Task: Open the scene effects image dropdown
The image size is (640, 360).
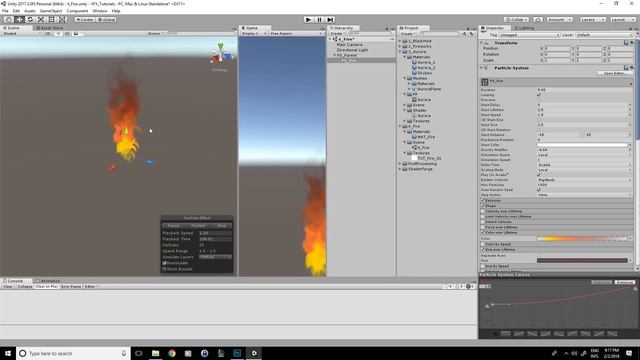Action: pos(78,33)
